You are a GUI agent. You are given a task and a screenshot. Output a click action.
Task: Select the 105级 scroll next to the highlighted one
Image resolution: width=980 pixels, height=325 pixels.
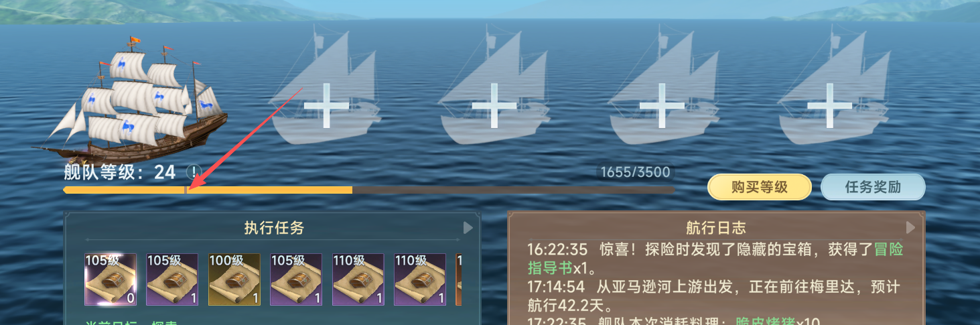pos(172,279)
